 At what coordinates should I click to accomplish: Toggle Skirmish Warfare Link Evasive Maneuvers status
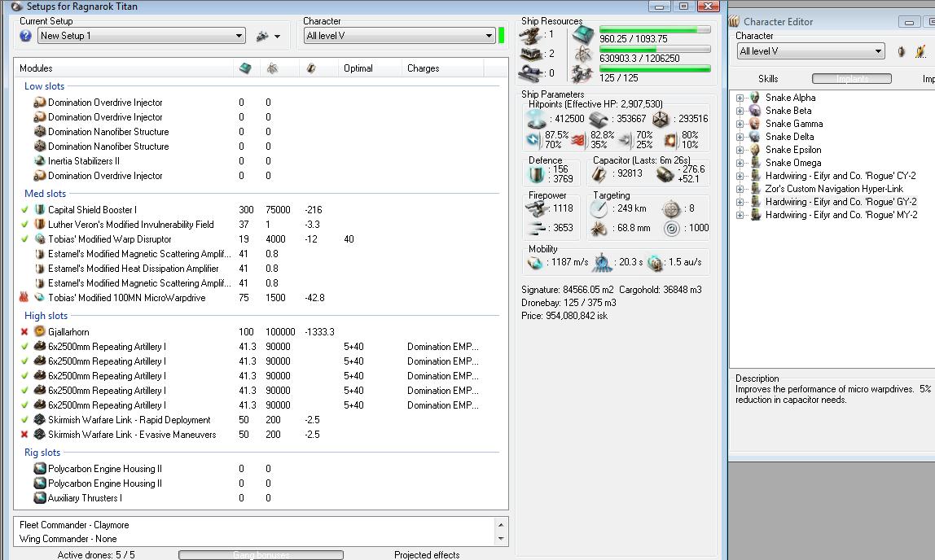point(24,435)
